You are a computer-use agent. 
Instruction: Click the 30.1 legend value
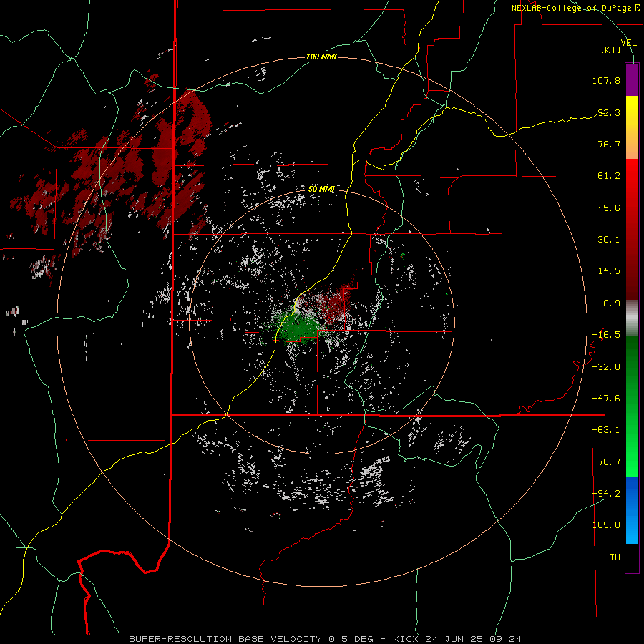pyautogui.click(x=609, y=240)
